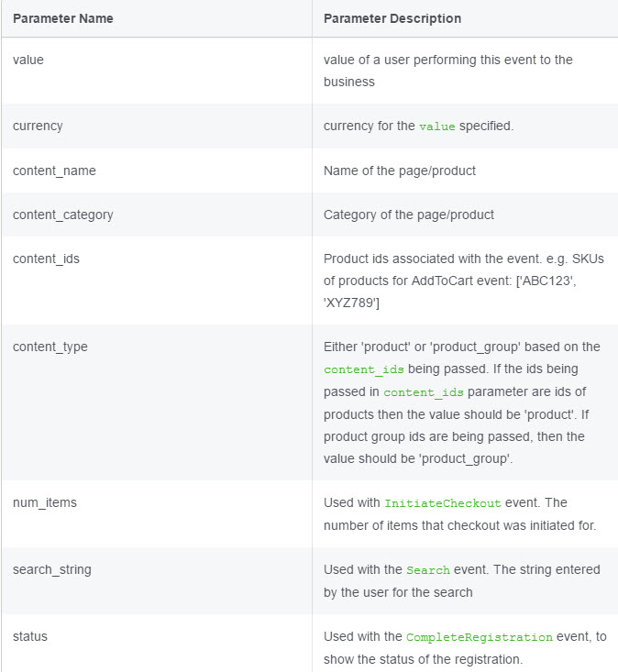Click the green 'value' code text

pos(436,127)
